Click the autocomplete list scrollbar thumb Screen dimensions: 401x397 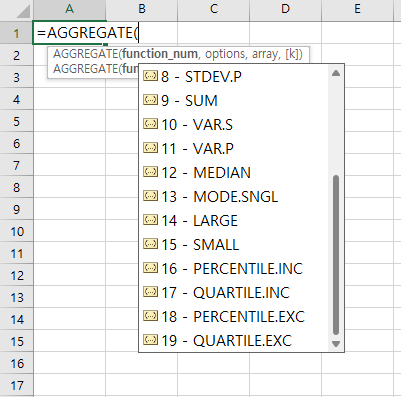point(336,255)
